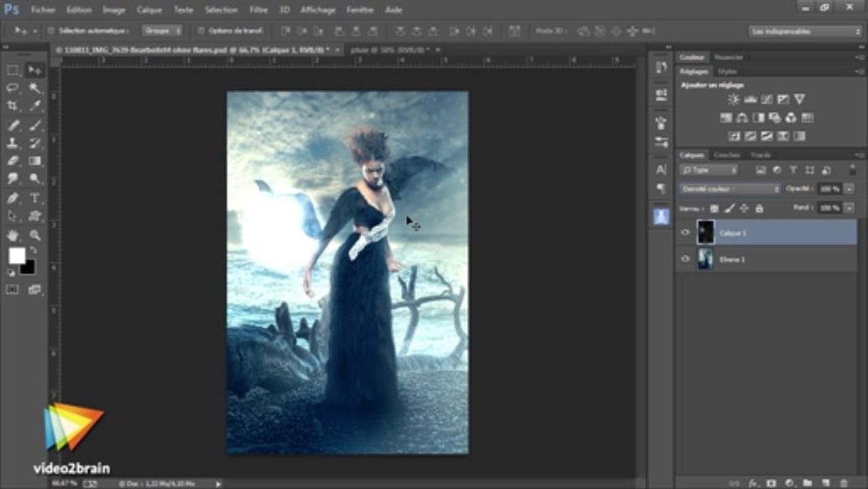The image size is (868, 489).
Task: Select the Eyedropper tool
Action: pos(35,106)
